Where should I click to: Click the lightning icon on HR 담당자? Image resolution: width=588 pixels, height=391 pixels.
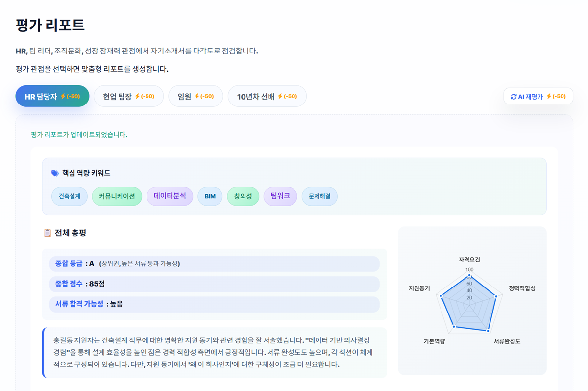63,97
